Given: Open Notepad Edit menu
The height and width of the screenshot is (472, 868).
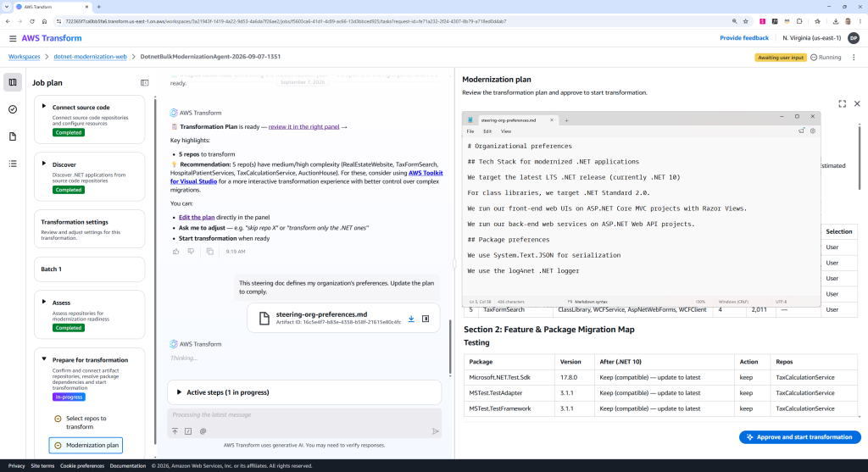Looking at the screenshot, I should tap(487, 131).
